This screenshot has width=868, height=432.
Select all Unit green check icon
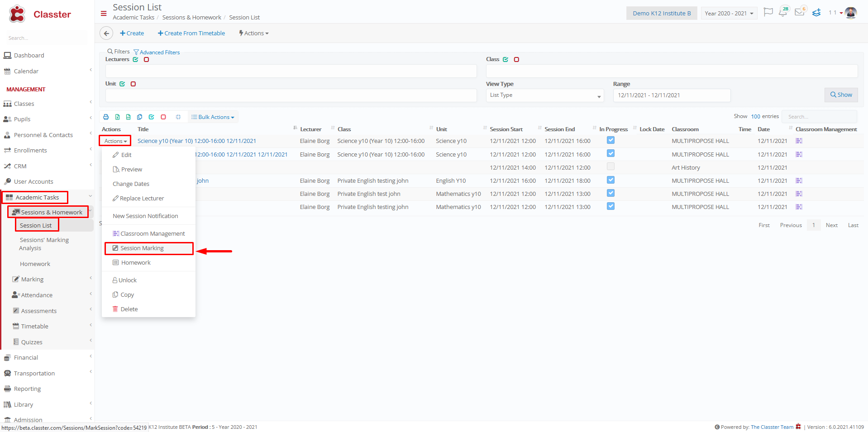[122, 84]
